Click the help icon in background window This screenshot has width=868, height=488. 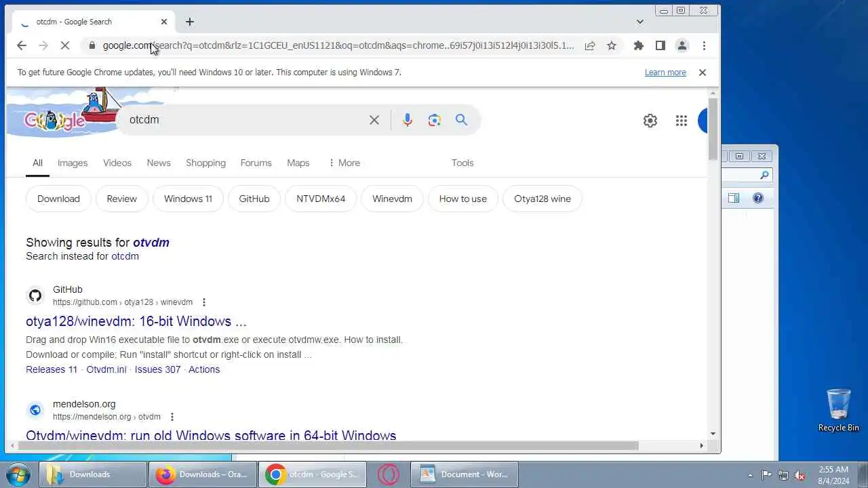(x=758, y=198)
